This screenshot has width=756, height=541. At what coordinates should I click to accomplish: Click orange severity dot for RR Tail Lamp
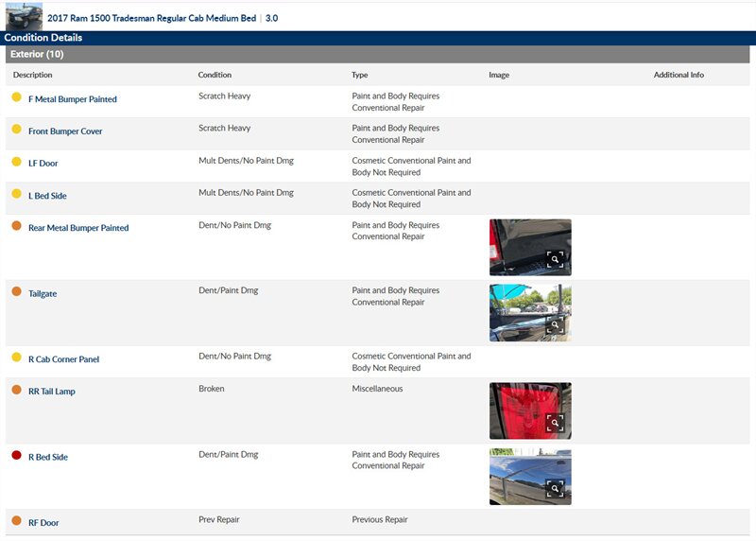[16, 390]
